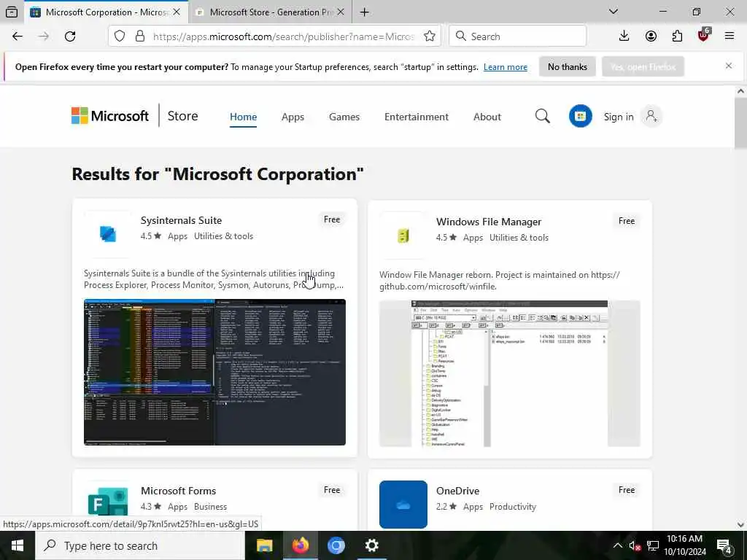747x560 pixels.
Task: Open the Windows Start menu
Action: pos(18,545)
